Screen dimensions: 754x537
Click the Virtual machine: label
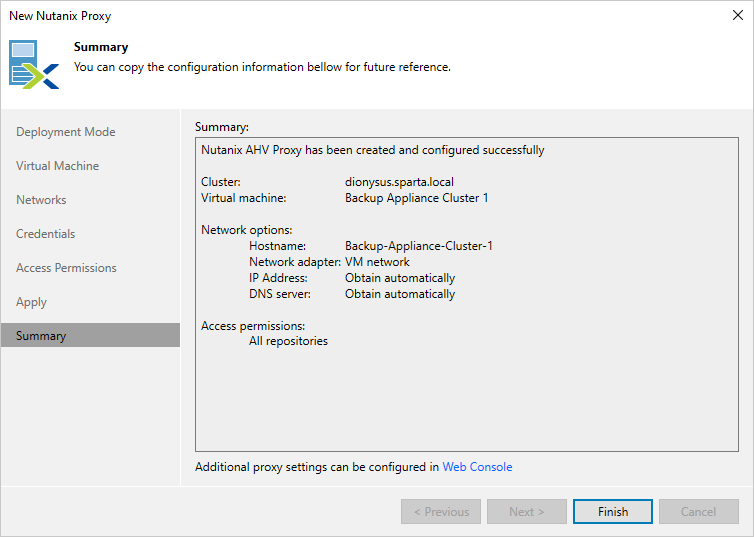243,198
